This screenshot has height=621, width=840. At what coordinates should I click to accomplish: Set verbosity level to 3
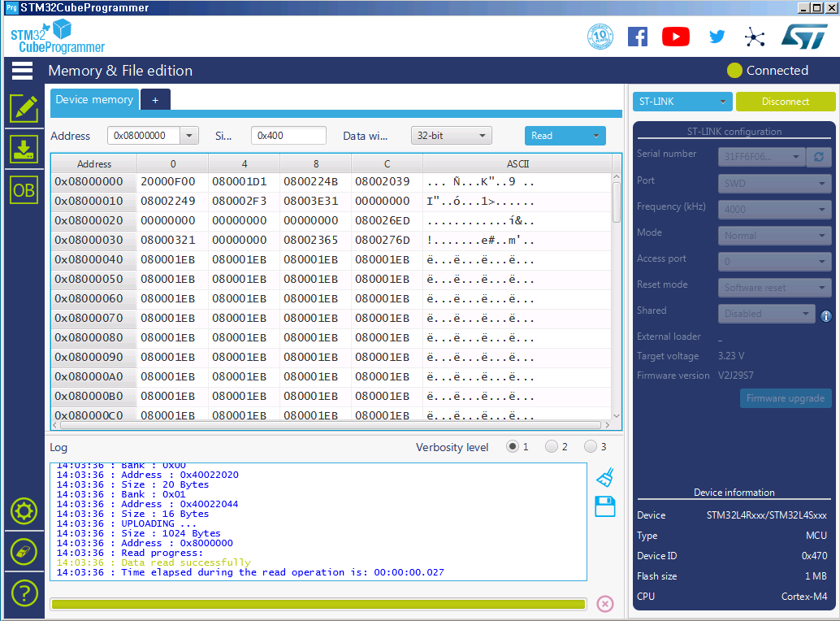tap(591, 446)
